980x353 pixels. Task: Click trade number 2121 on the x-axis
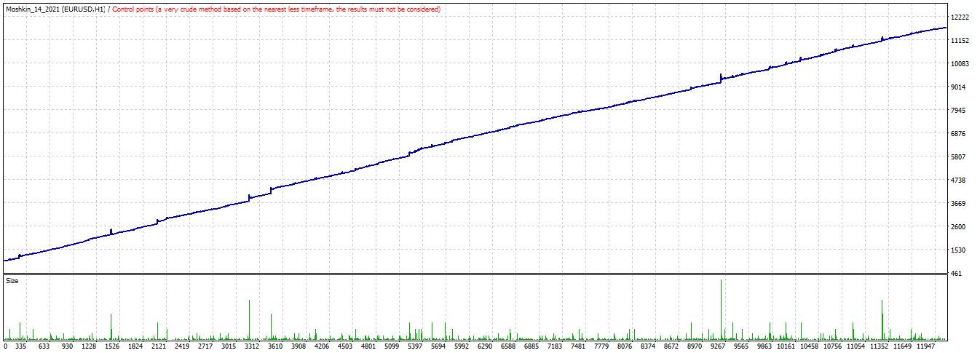pos(159,347)
